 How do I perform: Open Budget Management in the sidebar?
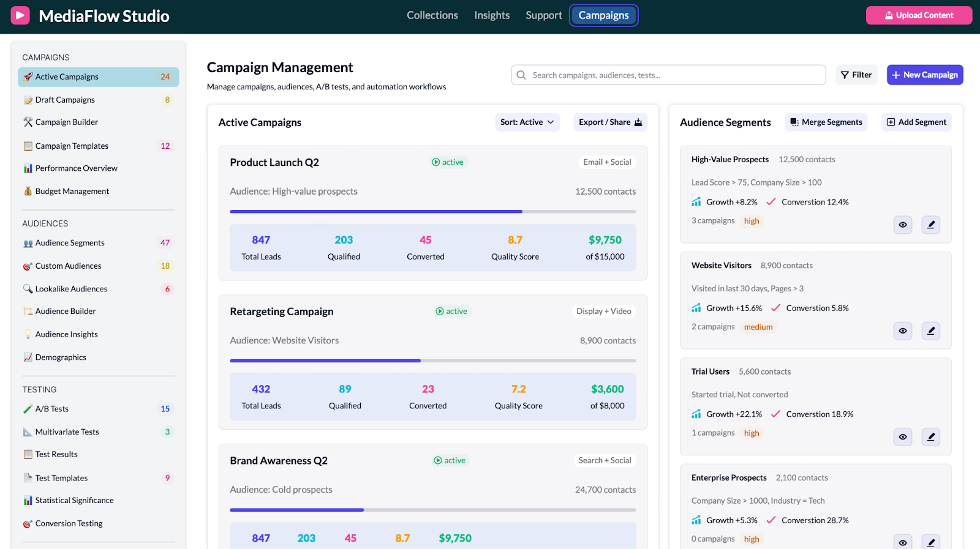[x=72, y=192]
